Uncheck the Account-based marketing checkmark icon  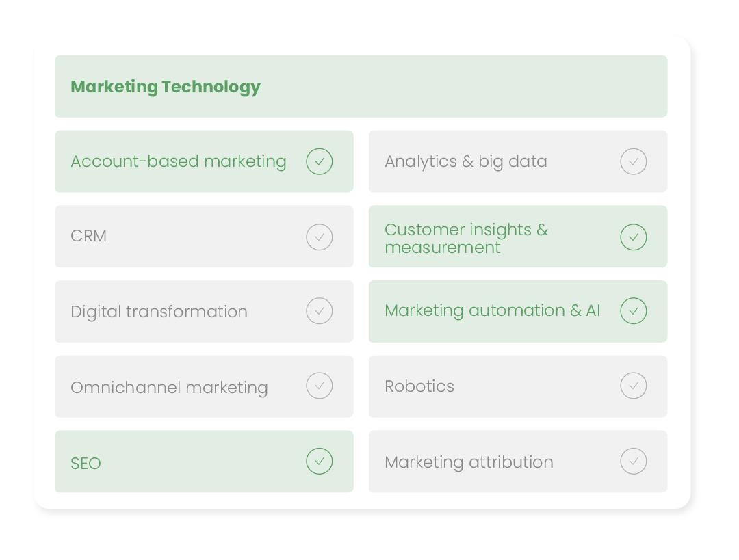tap(319, 161)
